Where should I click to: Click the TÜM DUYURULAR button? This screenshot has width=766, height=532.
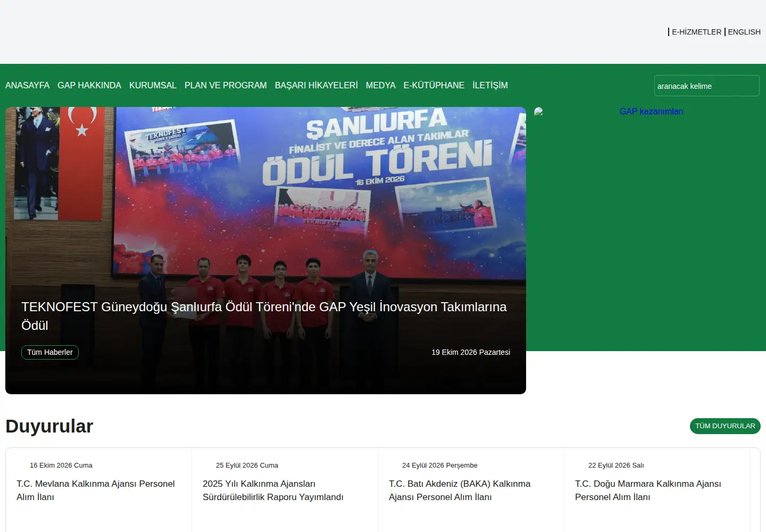pos(725,426)
